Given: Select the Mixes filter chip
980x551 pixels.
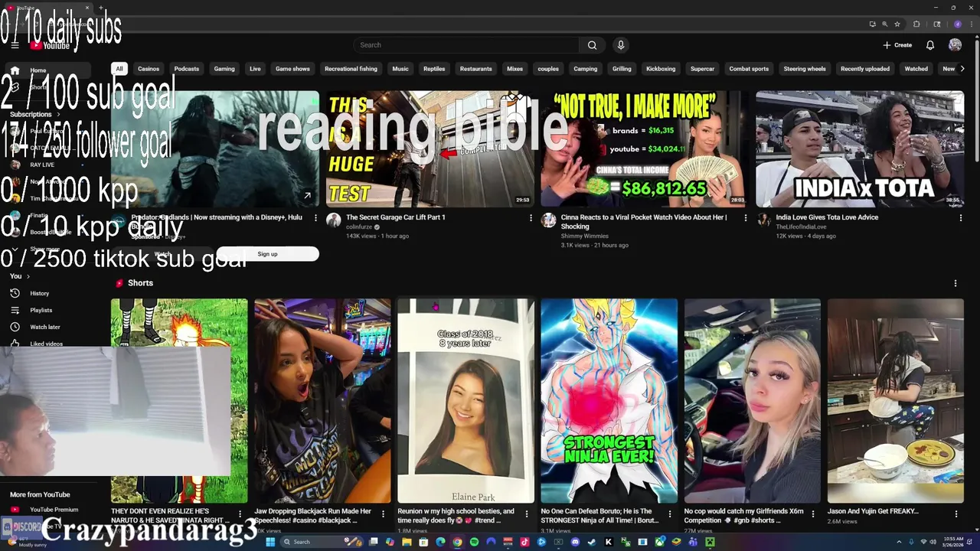Looking at the screenshot, I should (x=514, y=69).
